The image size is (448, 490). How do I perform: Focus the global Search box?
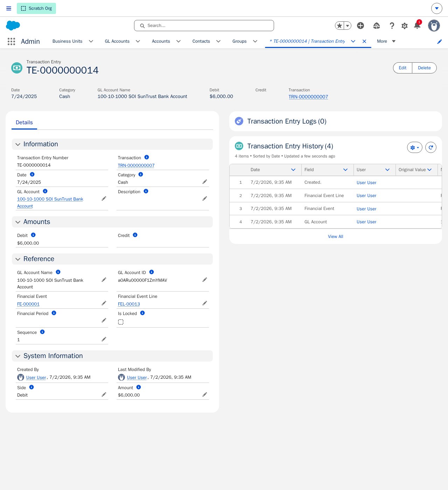tap(204, 26)
